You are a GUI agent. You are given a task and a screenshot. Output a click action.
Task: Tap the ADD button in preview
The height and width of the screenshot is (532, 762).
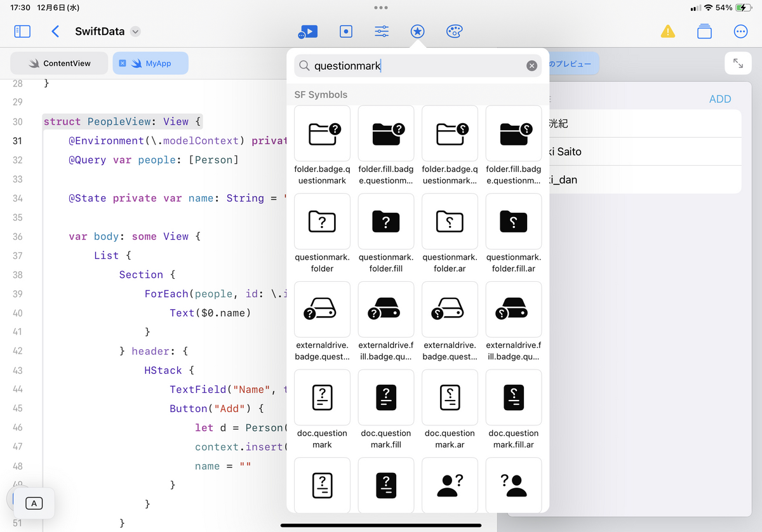click(x=720, y=99)
